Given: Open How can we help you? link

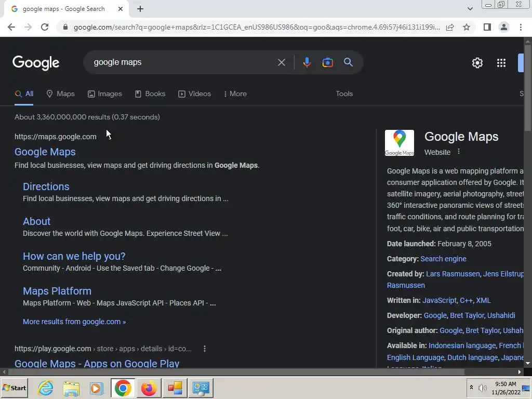Looking at the screenshot, I should [x=74, y=256].
